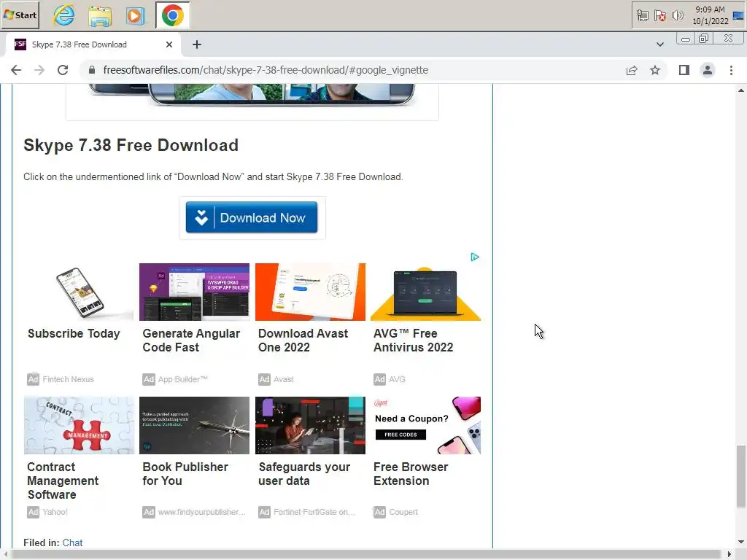Click the Chrome taskbar icon
This screenshot has height=560, width=747.
[x=172, y=16]
